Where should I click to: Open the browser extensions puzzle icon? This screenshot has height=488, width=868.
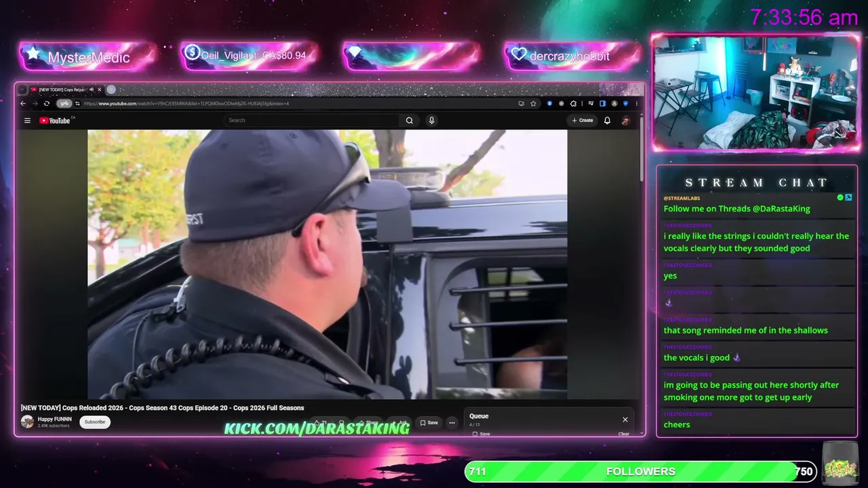click(573, 104)
